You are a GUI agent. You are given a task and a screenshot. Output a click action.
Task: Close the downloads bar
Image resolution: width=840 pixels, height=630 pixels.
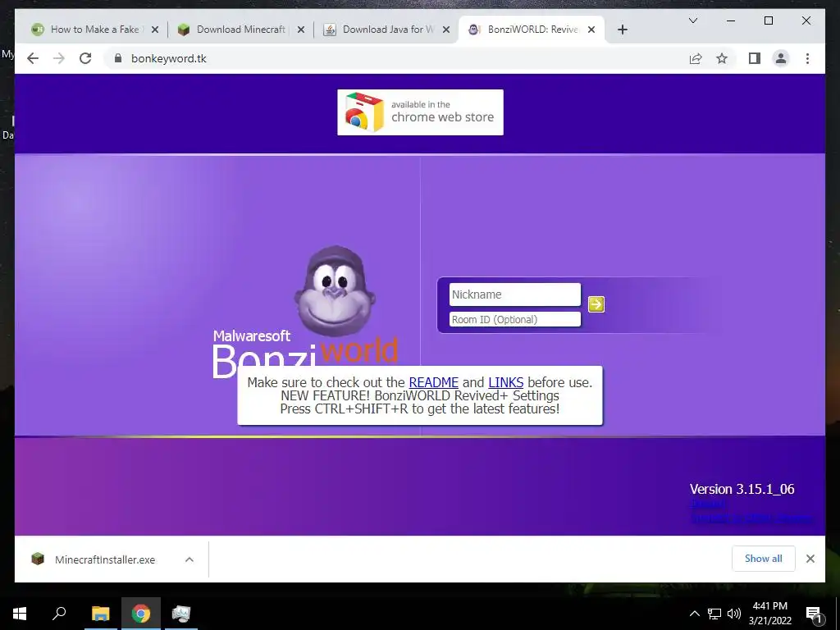810,559
